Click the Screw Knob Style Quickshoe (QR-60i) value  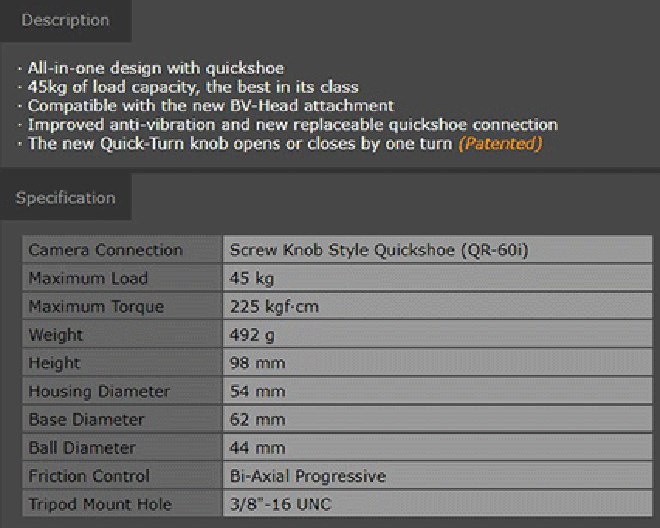point(379,250)
